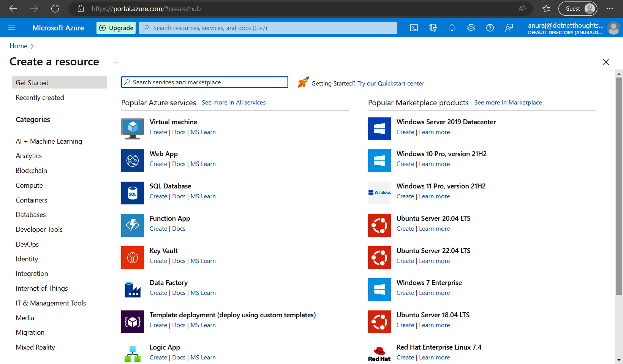Click the Virtual machine icon
Viewport: 623px width, 364px height.
[133, 128]
